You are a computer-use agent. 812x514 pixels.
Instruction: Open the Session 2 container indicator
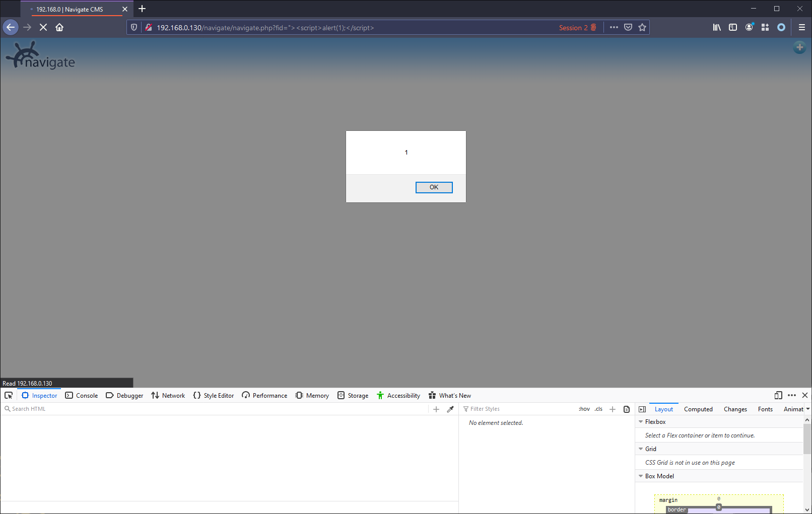coord(578,28)
